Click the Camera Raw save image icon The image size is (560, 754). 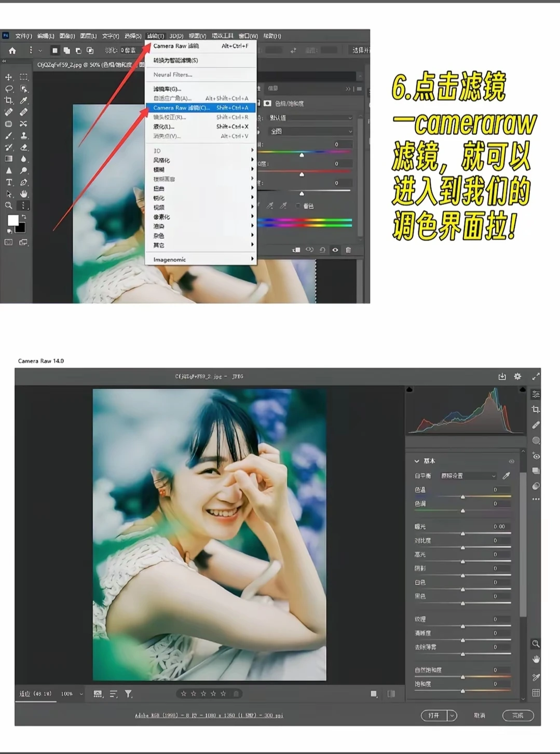coord(502,377)
